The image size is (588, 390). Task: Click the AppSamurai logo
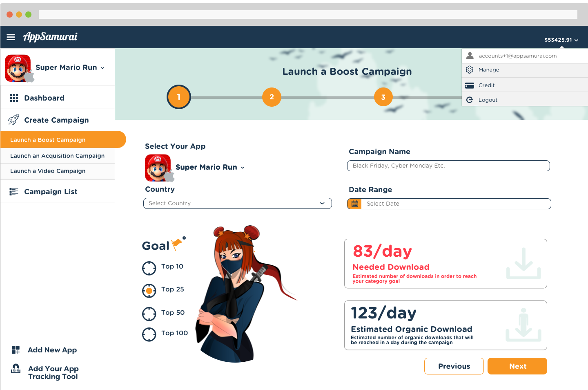click(x=50, y=37)
